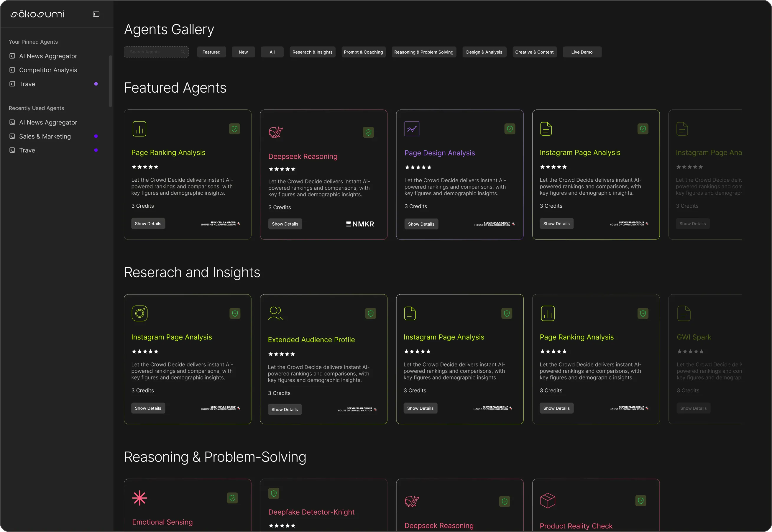The width and height of the screenshot is (772, 532).
Task: Click the Emotional Sensing asterisk icon
Action: pyautogui.click(x=139, y=498)
